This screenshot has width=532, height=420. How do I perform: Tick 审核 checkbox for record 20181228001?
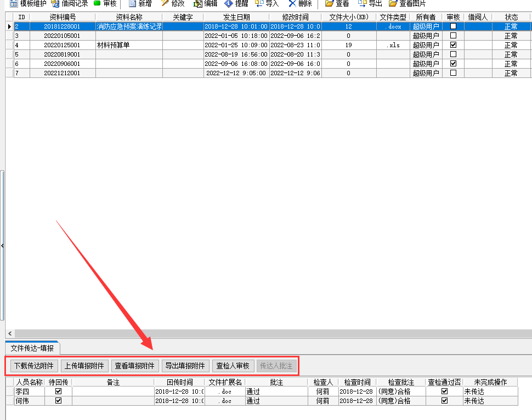pos(453,26)
